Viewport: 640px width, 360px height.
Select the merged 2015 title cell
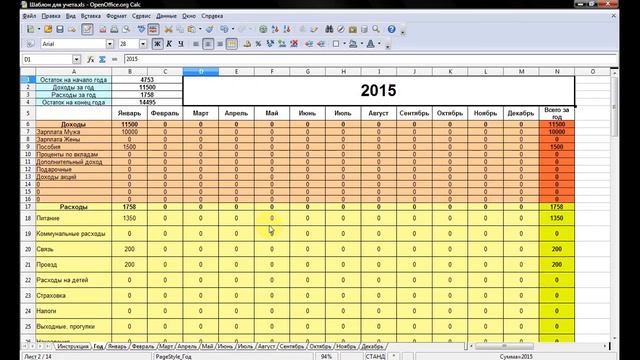pos(378,91)
